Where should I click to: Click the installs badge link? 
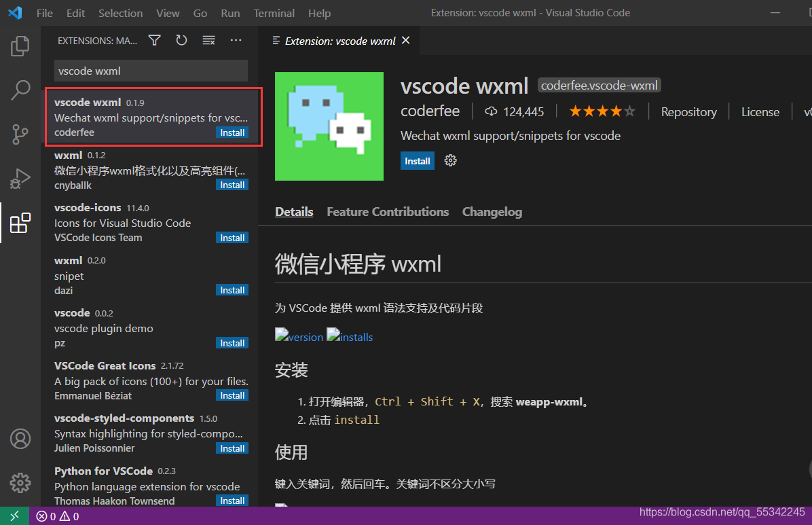[x=350, y=336]
